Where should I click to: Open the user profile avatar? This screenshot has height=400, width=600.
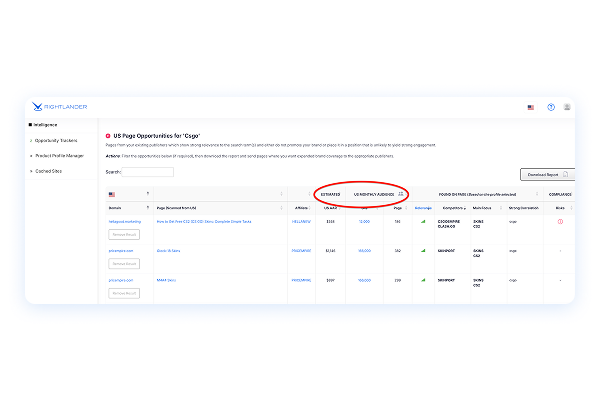(567, 107)
